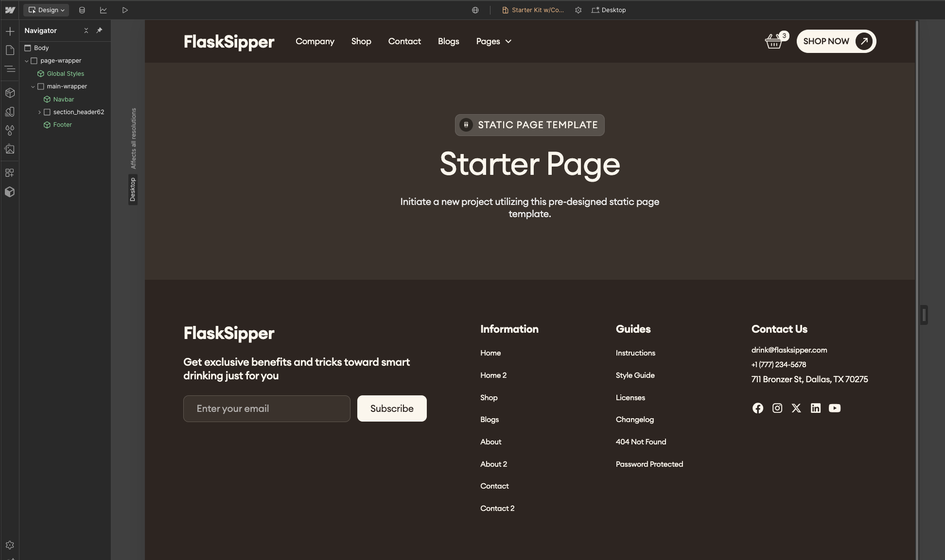This screenshot has width=945, height=560.
Task: Open the Pages dropdown in navbar
Action: [493, 42]
